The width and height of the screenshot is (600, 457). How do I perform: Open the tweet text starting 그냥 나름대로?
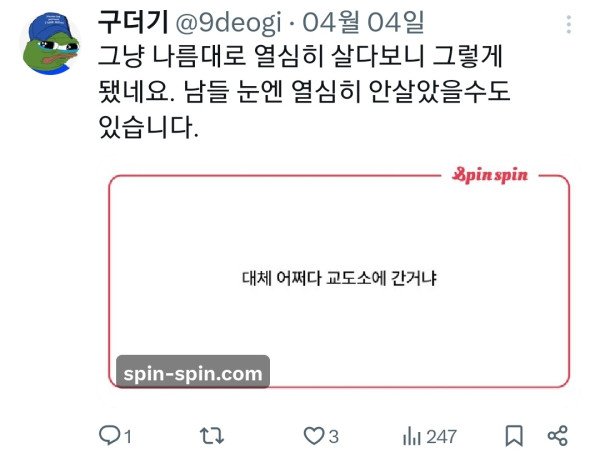pyautogui.click(x=304, y=92)
